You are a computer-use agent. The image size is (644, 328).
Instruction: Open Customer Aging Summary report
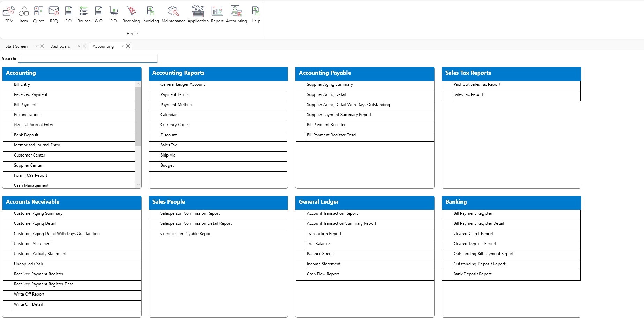coord(38,214)
